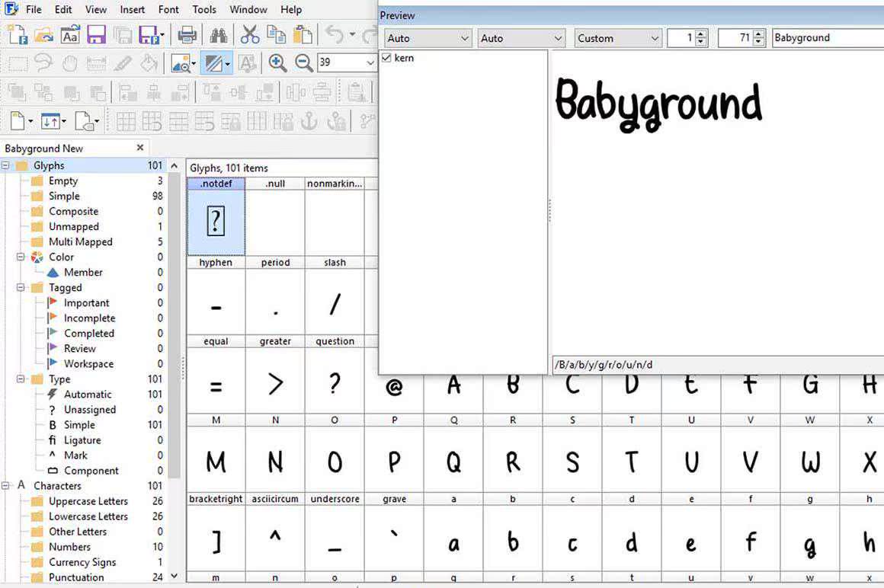Open the Auto dropdown next to Custom

521,38
